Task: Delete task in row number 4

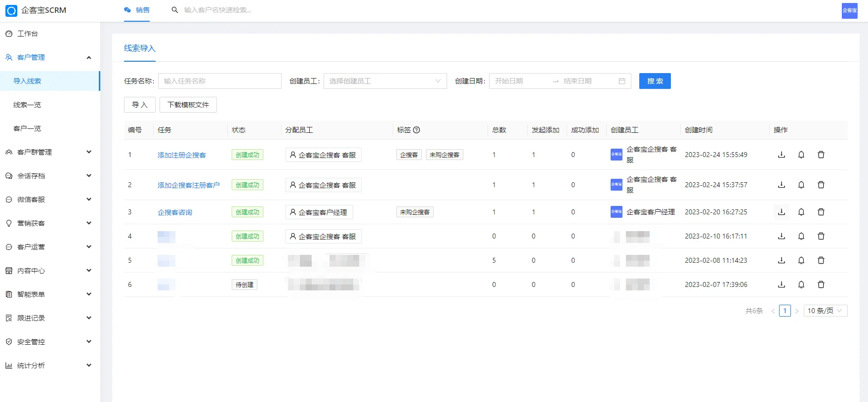Action: coord(821,236)
